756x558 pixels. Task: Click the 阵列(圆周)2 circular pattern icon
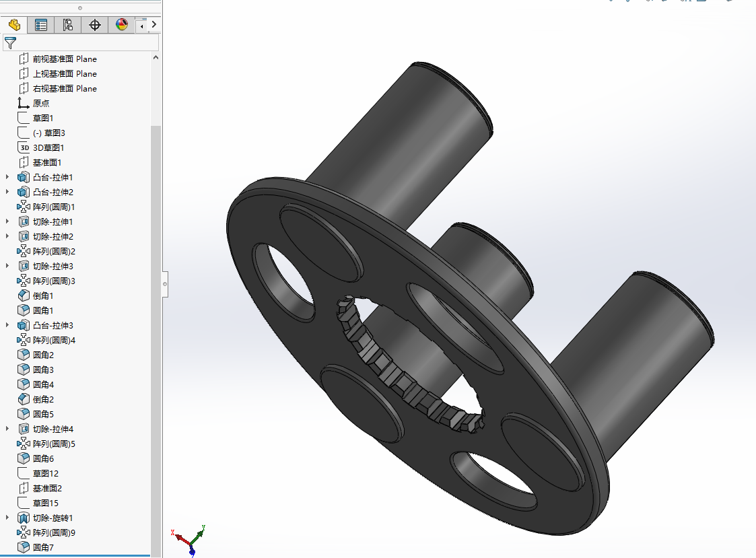coord(24,251)
